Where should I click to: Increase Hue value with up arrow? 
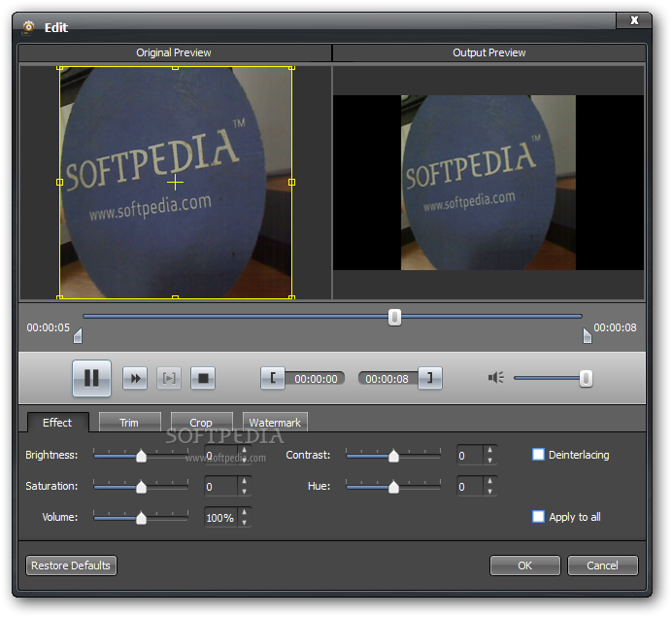[x=489, y=482]
